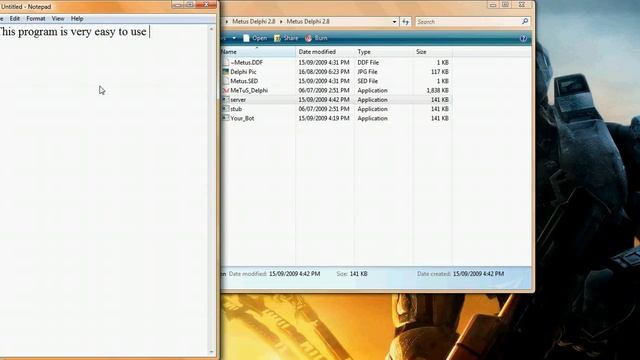Click Notepad vertical scrollbar up arrow
Image resolution: width=640 pixels, height=360 pixels.
coord(211,29)
